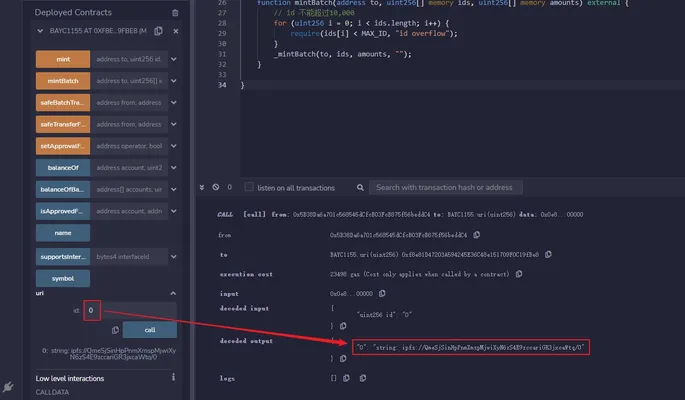The image size is (685, 400).
Task: Copy the execution cost value
Action: (x=519, y=274)
